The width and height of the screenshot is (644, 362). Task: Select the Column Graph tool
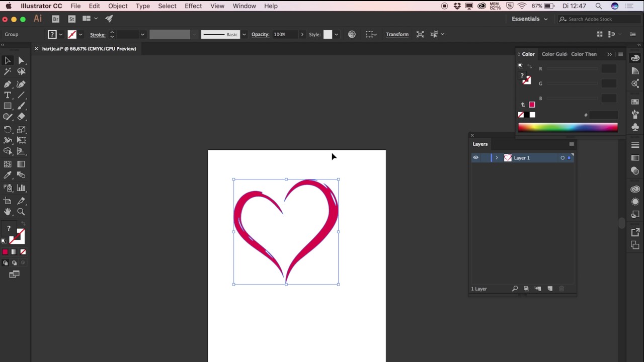click(x=21, y=188)
